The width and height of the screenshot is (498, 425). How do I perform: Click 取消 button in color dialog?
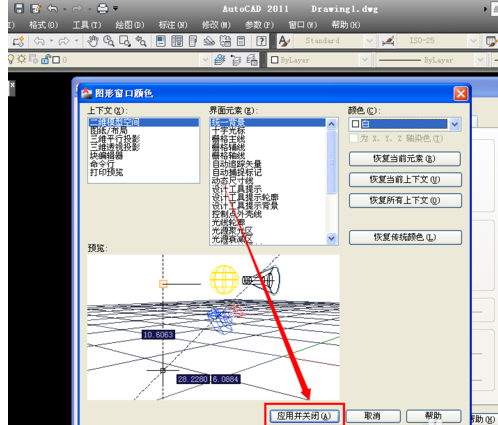pos(373,416)
